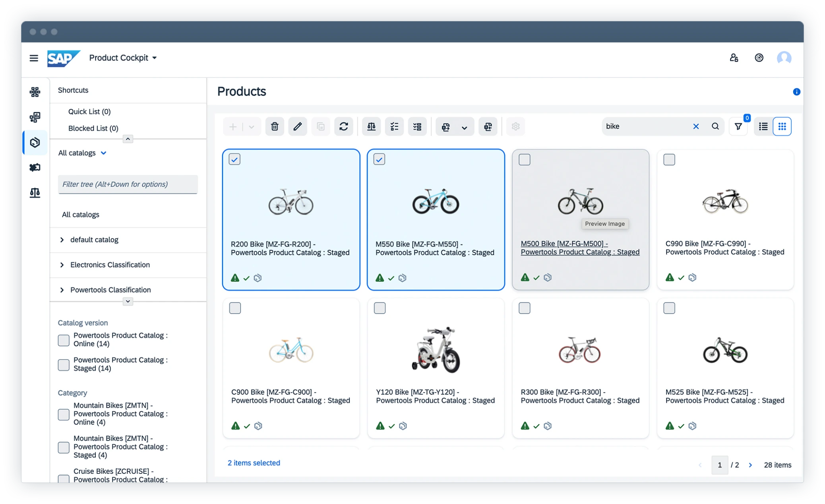Compare selected products with scale icon
The image size is (825, 504).
371,126
